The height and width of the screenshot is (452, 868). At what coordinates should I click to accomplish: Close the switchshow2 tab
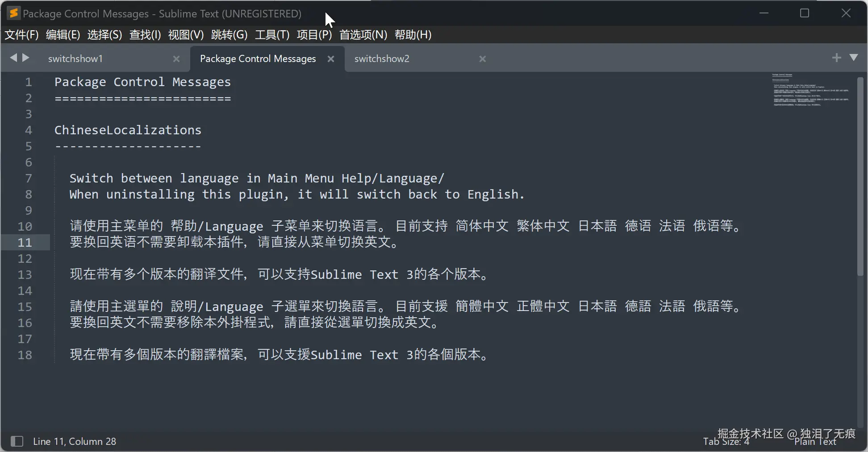[x=483, y=59]
